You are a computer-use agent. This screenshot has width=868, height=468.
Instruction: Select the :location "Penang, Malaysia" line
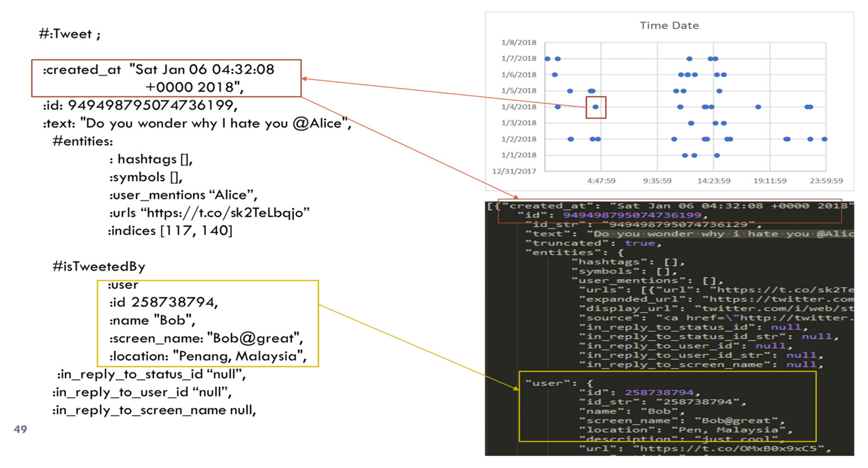point(208,356)
